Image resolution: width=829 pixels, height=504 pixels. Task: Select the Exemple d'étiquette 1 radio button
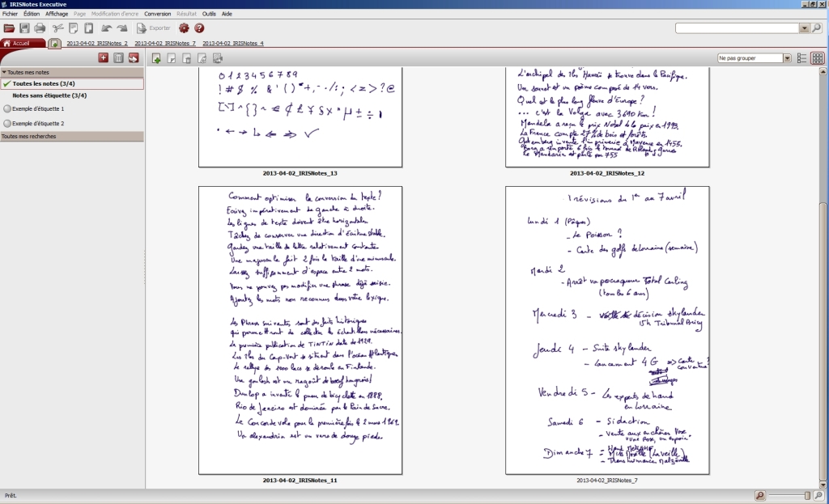click(7, 108)
